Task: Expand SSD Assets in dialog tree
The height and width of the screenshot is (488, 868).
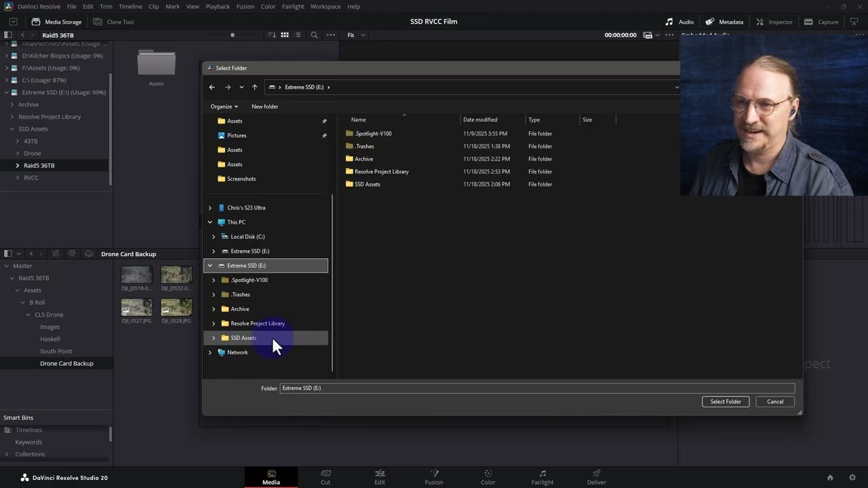Action: point(214,338)
